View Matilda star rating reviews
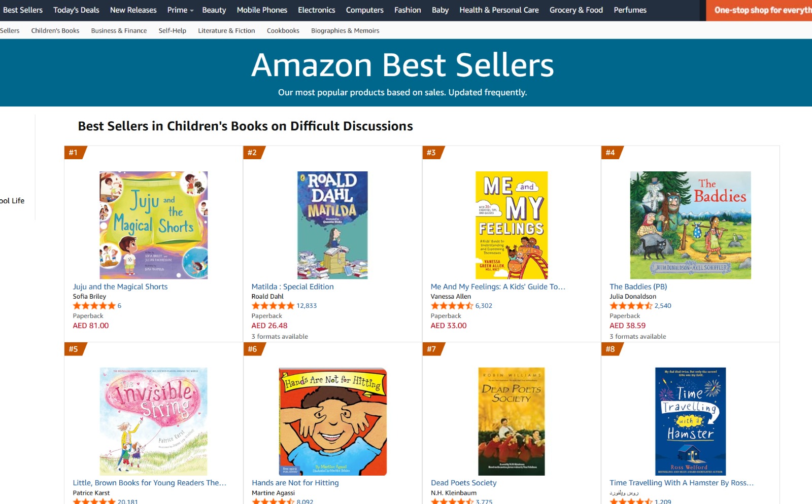Viewport: 812px width, 504px height. click(273, 306)
